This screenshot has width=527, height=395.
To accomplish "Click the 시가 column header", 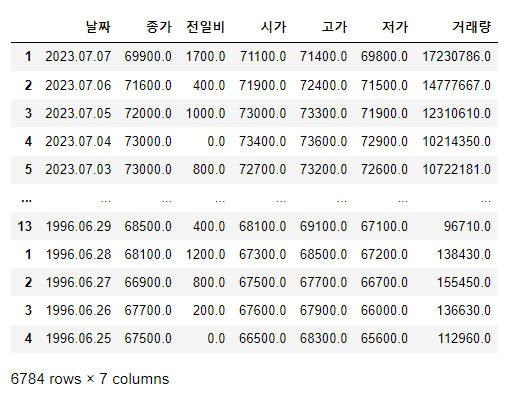I will tap(273, 27).
